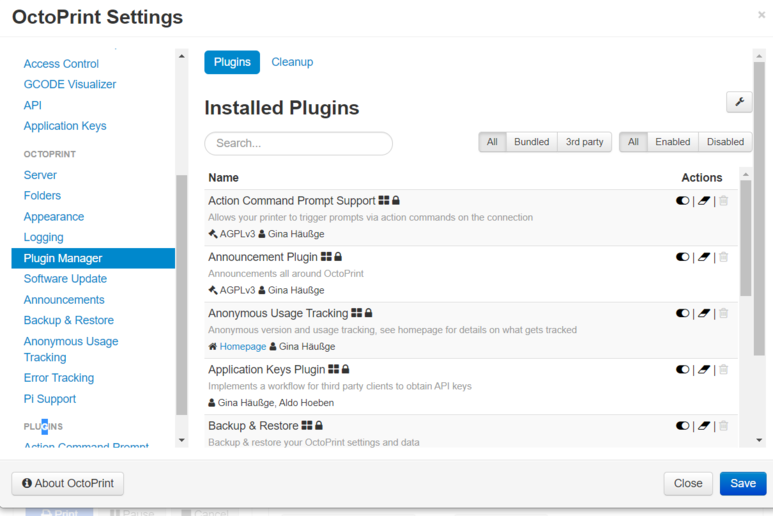773x516 pixels.
Task: Click trash icon for Application Keys Plugin
Action: coord(723,369)
